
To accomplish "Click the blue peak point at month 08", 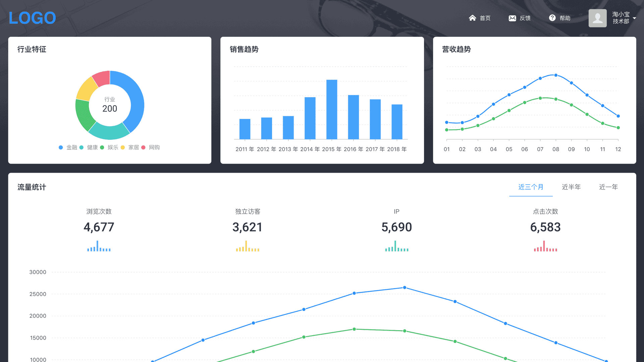I will pos(556,75).
